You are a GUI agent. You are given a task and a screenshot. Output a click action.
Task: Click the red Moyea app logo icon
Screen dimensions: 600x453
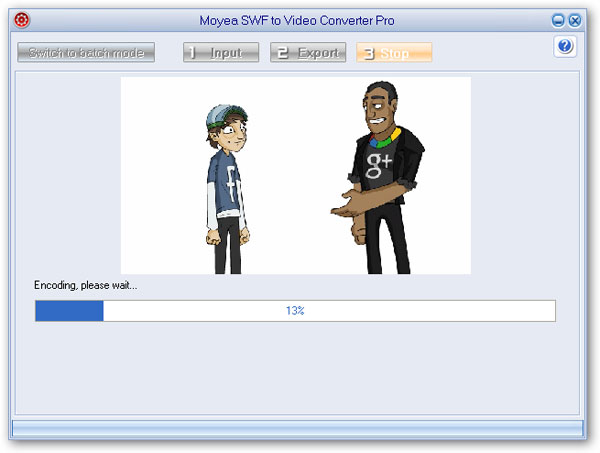(22, 20)
